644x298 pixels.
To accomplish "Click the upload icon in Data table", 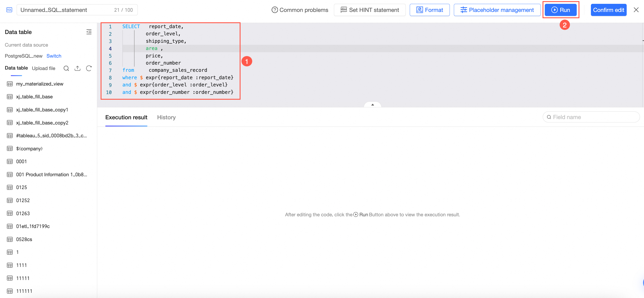I will (77, 68).
